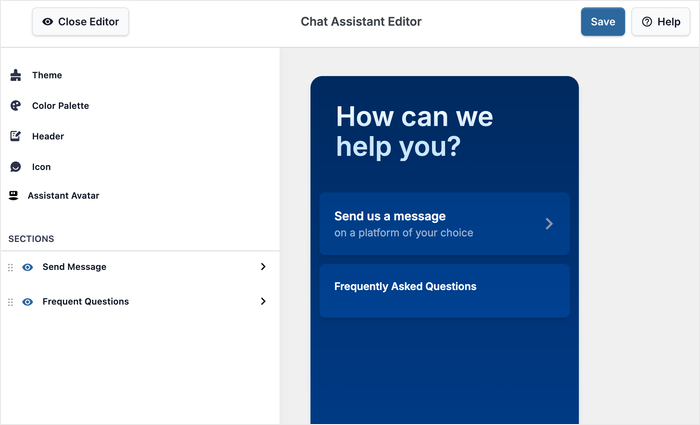Click the arrow on Send us a message card
Viewport: 700px width, 425px height.
click(x=549, y=224)
